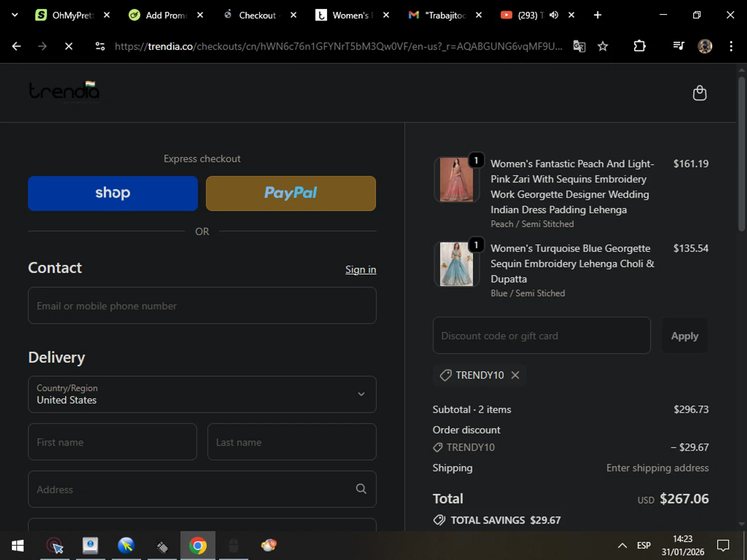This screenshot has height=560, width=747.
Task: Open the Windows Start menu
Action: [17, 546]
